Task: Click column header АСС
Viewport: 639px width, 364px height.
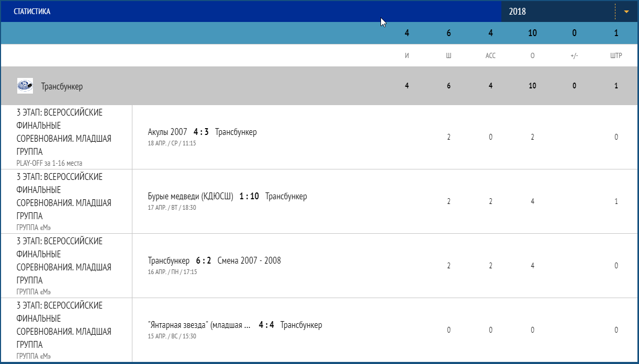Action: pyautogui.click(x=490, y=55)
